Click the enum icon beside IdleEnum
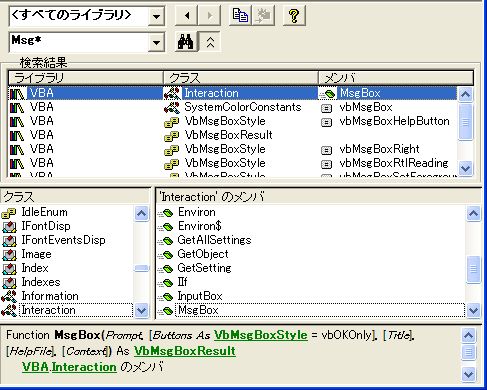This screenshot has width=487, height=390. (9, 213)
